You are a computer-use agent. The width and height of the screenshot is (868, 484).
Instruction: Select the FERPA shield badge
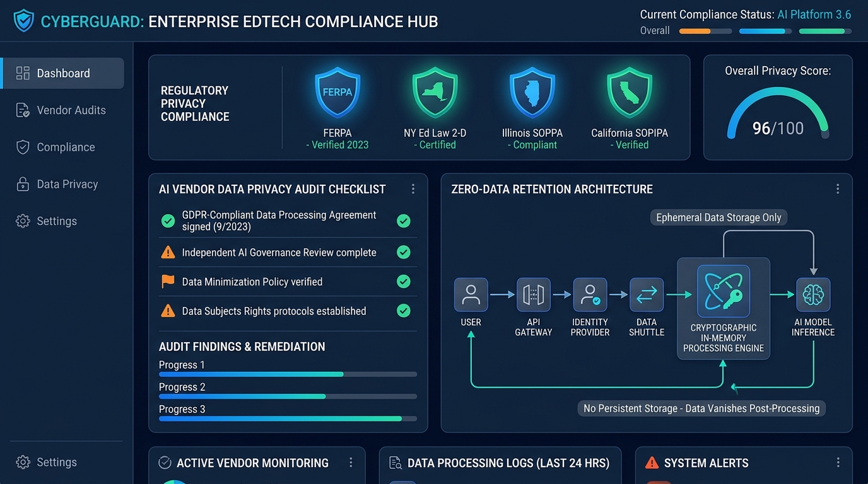(x=337, y=93)
